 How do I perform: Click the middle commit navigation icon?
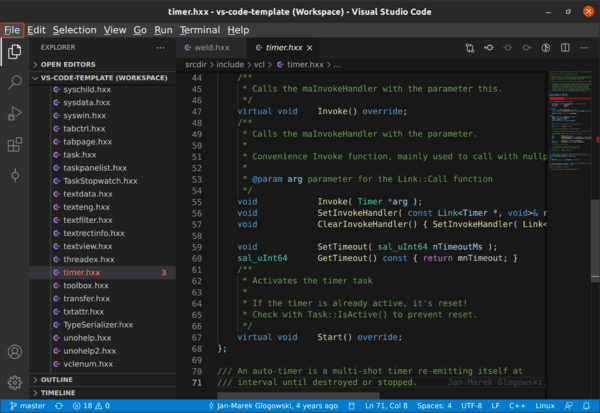[x=508, y=48]
